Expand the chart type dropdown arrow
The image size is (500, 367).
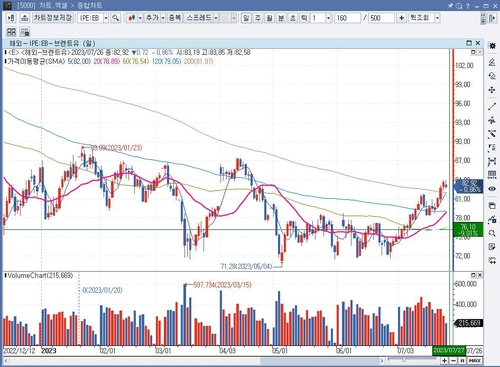point(140,18)
